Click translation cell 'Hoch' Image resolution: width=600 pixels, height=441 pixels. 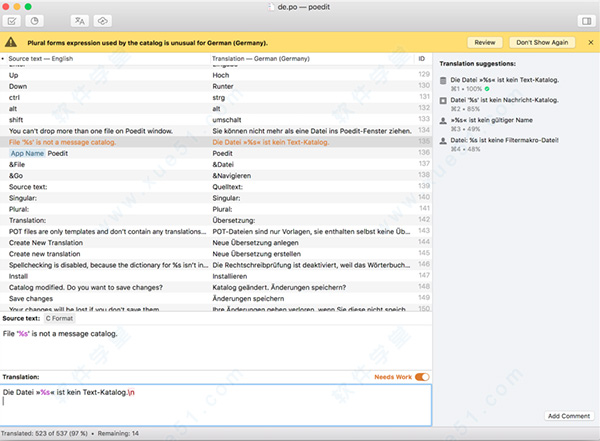click(221, 75)
